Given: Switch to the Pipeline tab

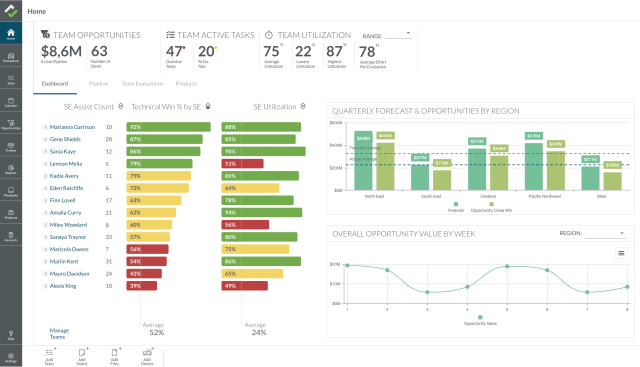Looking at the screenshot, I should pos(98,84).
